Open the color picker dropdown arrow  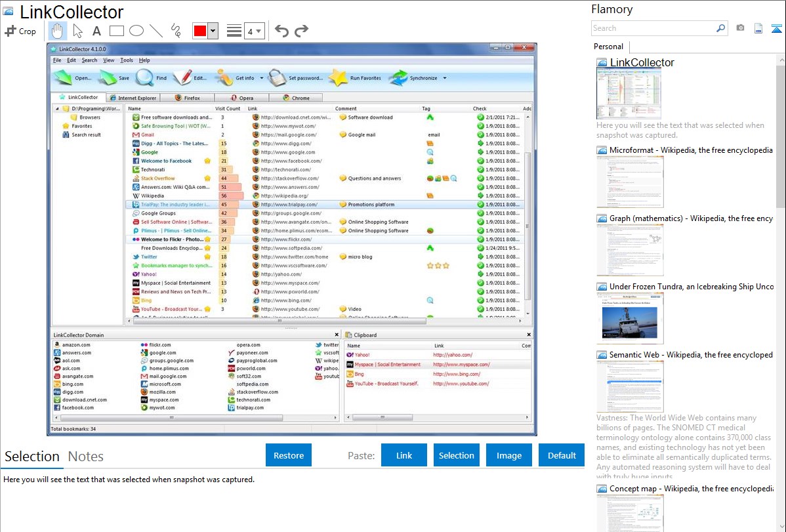click(213, 31)
